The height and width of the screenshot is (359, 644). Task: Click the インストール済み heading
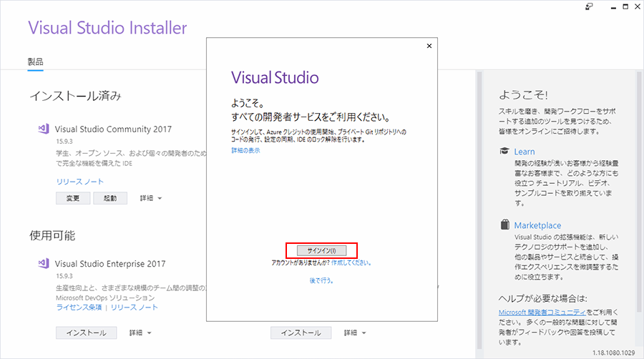point(76,96)
